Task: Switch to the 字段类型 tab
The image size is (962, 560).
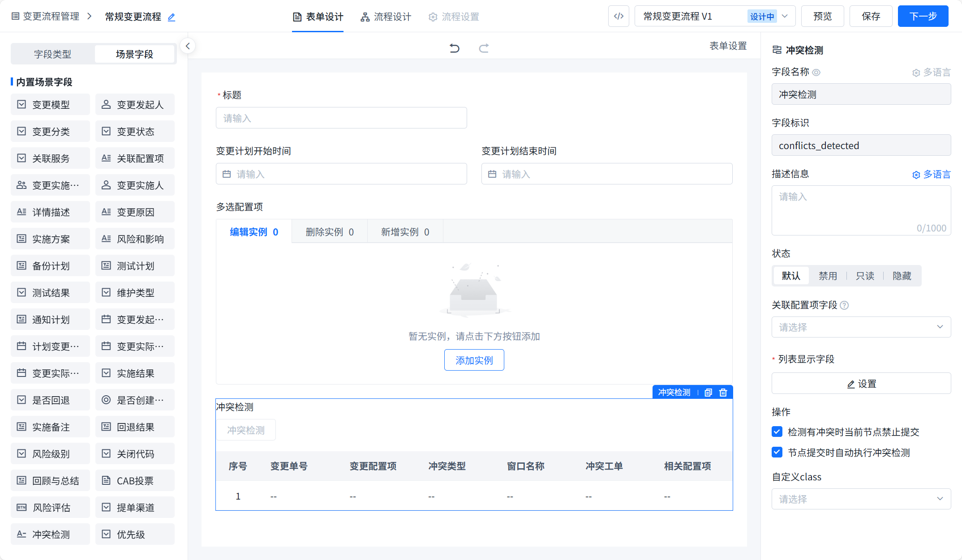Action: (53, 54)
